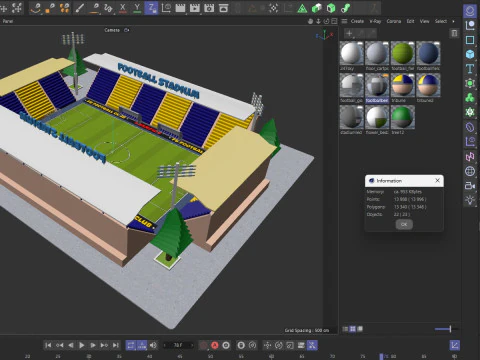Expand the overflow arrow after Select menu
480x360 pixels.
[453, 21]
